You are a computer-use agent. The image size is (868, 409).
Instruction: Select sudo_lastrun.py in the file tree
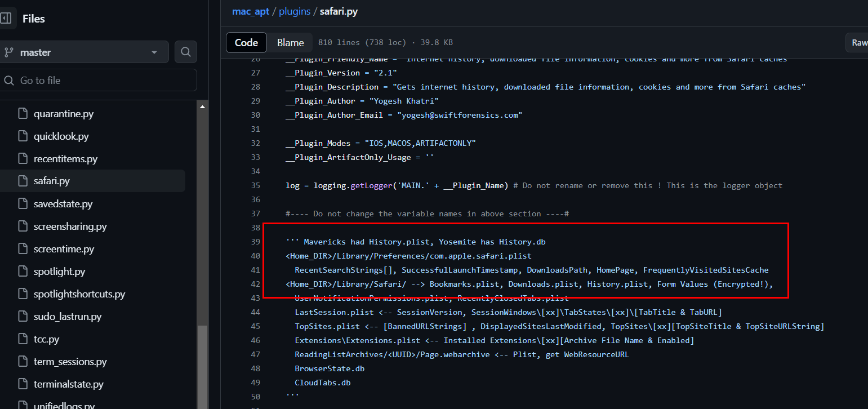point(68,317)
